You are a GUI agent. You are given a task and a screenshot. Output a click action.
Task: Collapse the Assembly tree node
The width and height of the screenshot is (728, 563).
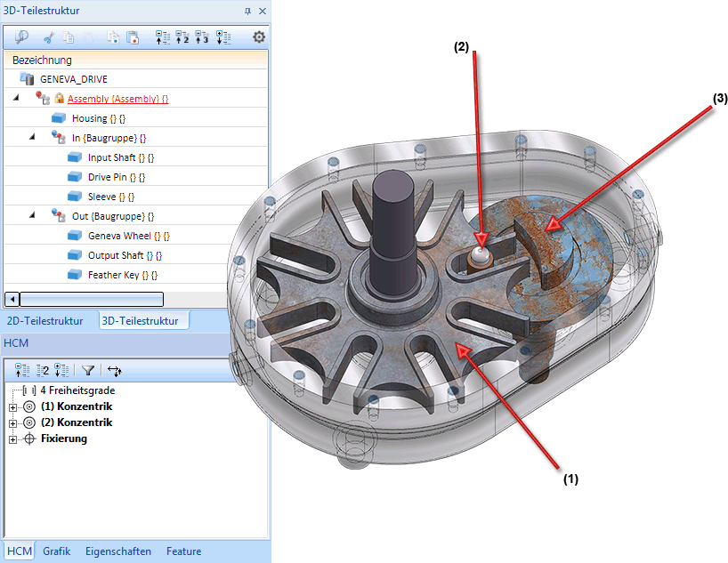(16, 98)
